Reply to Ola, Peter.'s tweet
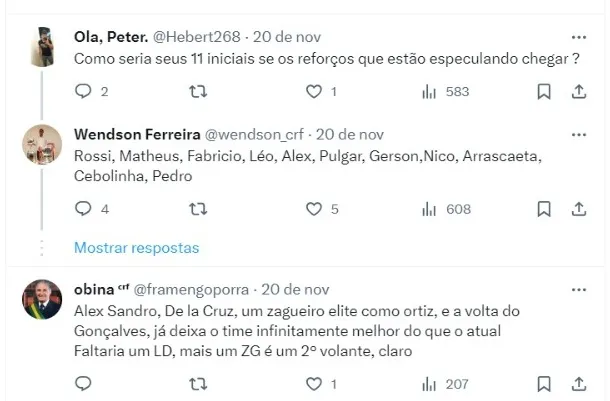The height and width of the screenshot is (401, 610). [84, 92]
